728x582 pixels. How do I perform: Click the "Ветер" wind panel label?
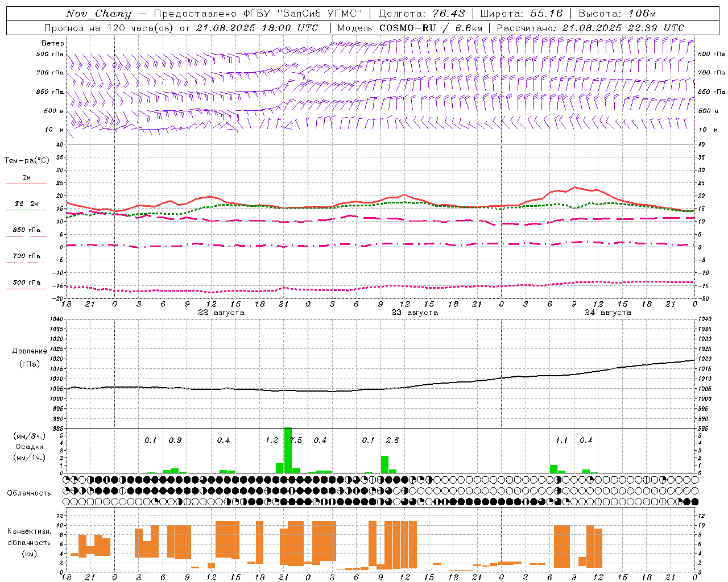(x=53, y=43)
